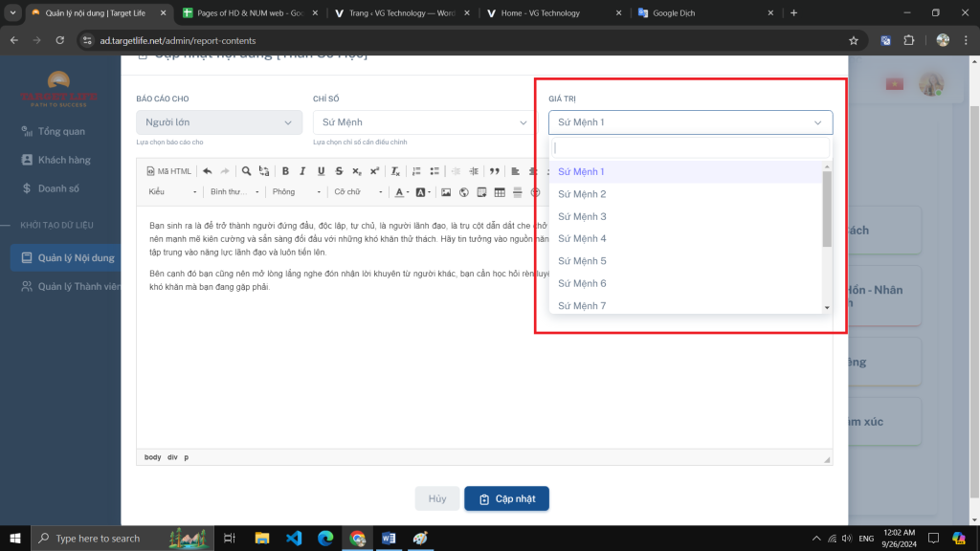Go to Tổng quan in the sidebar
Image resolution: width=980 pixels, height=551 pixels.
tap(61, 131)
